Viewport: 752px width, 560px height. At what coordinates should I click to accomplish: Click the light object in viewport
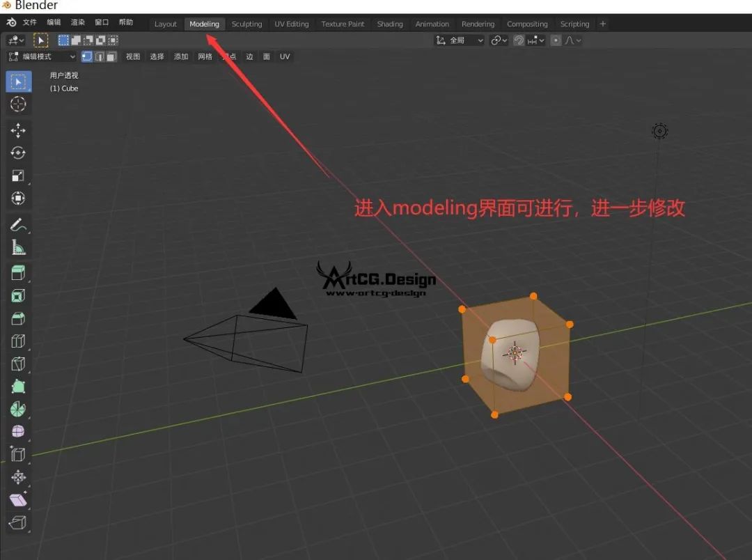pyautogui.click(x=660, y=131)
